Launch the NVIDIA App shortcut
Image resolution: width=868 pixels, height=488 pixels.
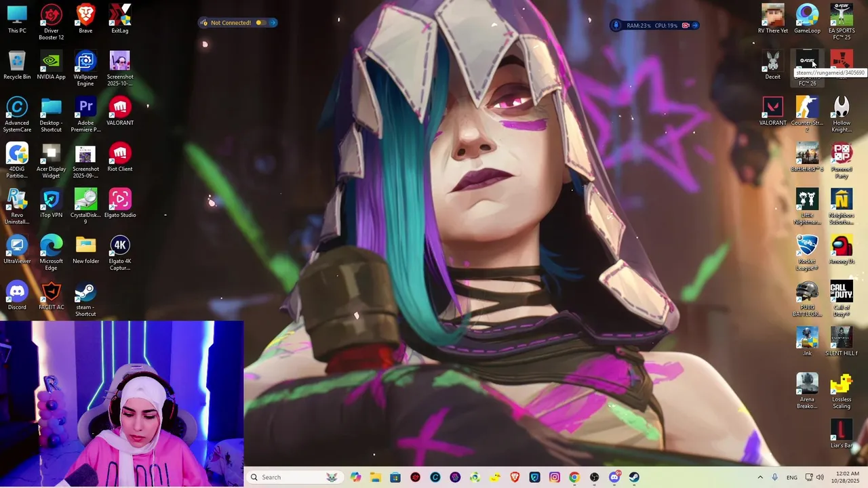[x=51, y=65]
